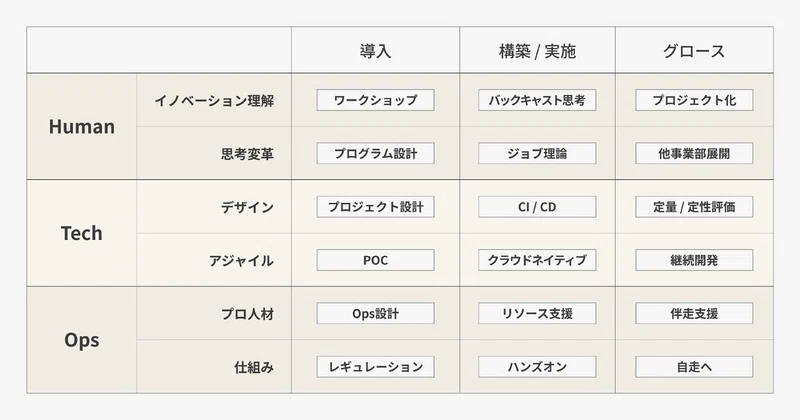800x420 pixels.
Task: Click the 導入 column header
Action: click(376, 51)
